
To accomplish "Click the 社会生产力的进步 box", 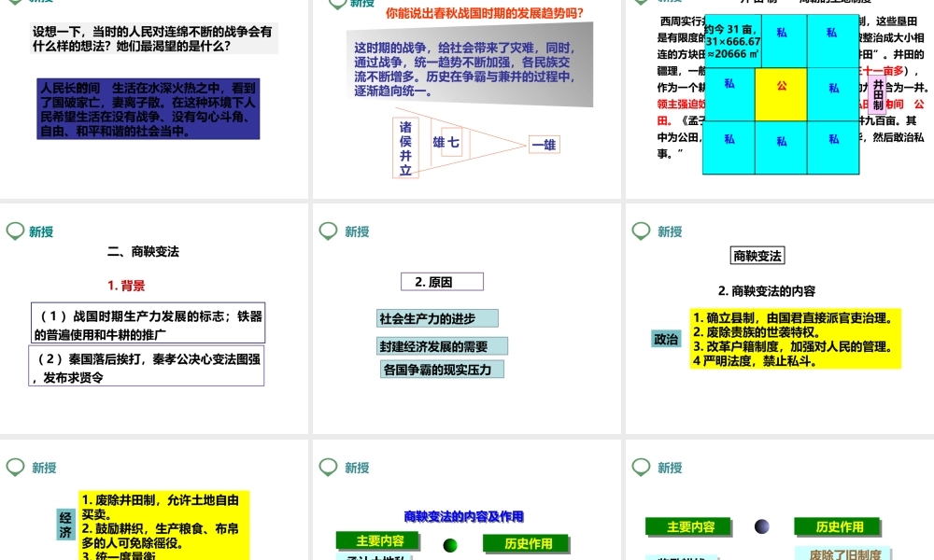I will [x=437, y=318].
